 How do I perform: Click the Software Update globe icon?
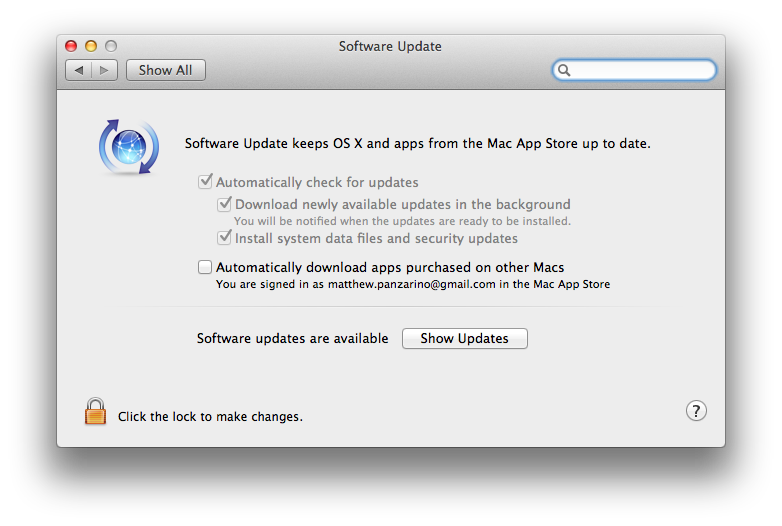pyautogui.click(x=129, y=147)
